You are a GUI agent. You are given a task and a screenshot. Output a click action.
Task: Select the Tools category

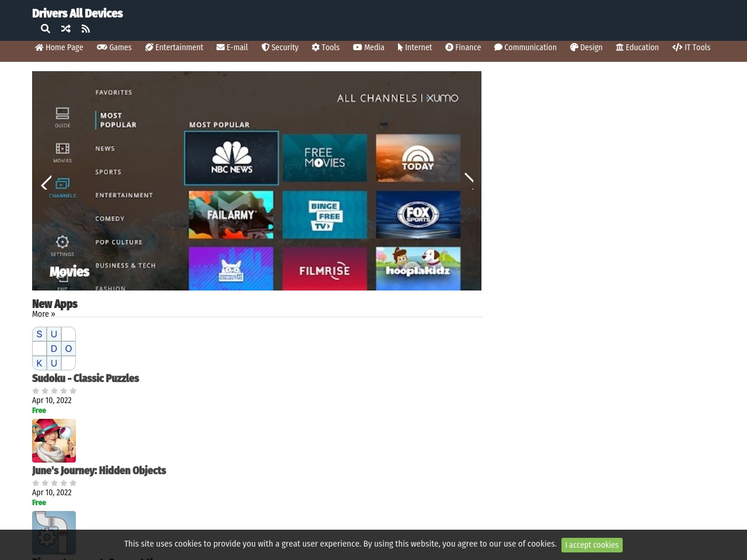coord(326,47)
